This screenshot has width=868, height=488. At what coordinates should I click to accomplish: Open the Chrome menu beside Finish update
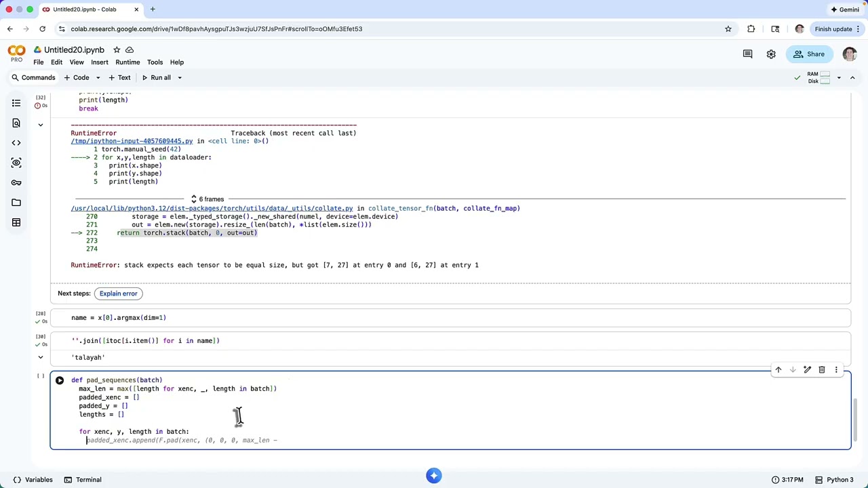(x=859, y=29)
